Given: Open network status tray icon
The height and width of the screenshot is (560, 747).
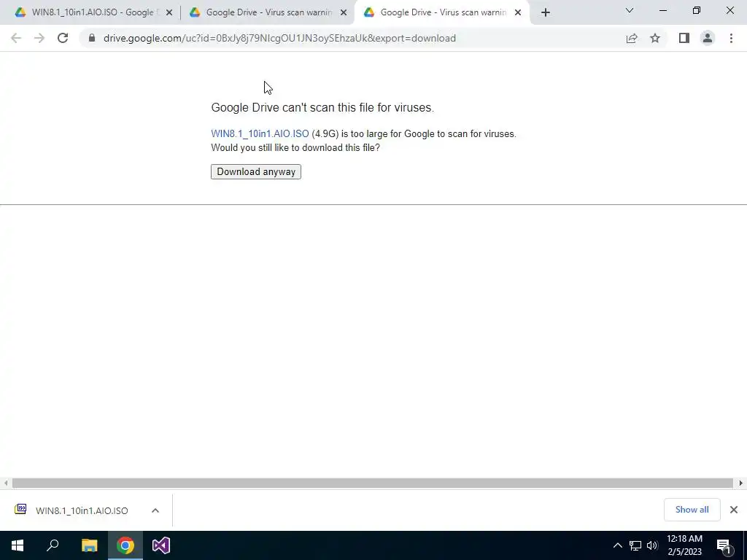Looking at the screenshot, I should coord(635,545).
